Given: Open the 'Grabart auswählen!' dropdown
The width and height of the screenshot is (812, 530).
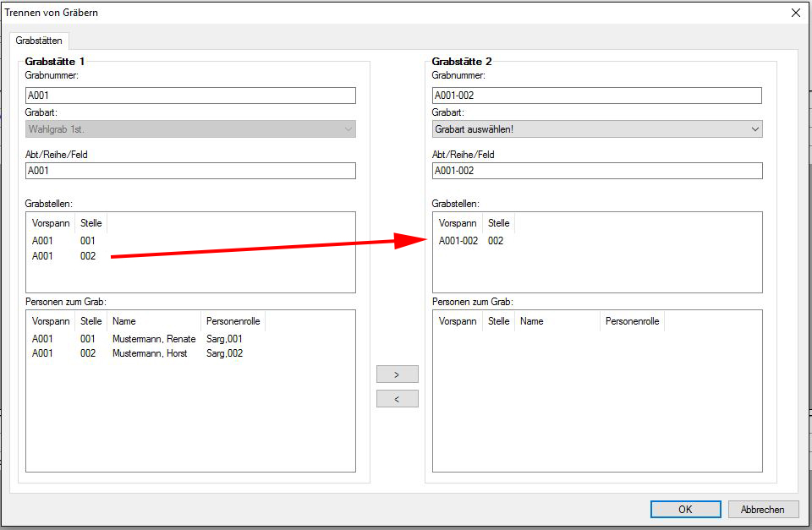Looking at the screenshot, I should pos(596,129).
